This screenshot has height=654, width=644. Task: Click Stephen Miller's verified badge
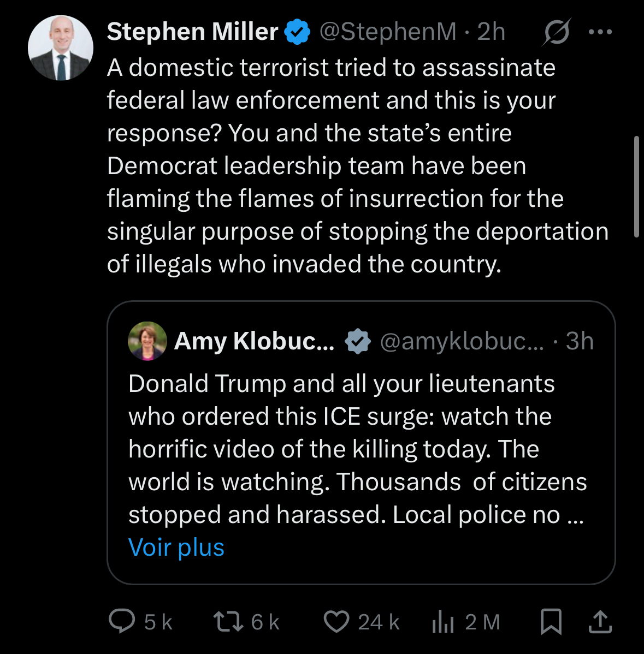[x=297, y=32]
